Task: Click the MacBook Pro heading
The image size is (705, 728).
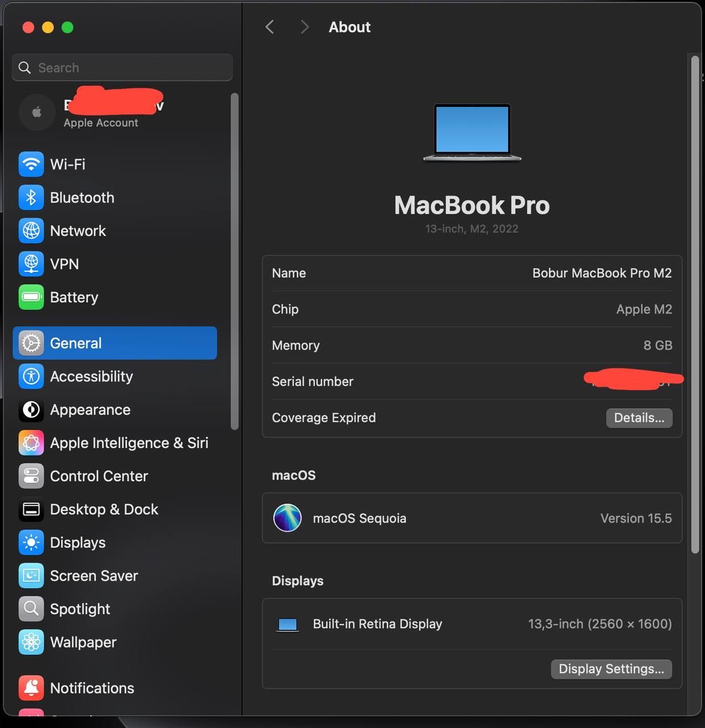Action: tap(472, 205)
